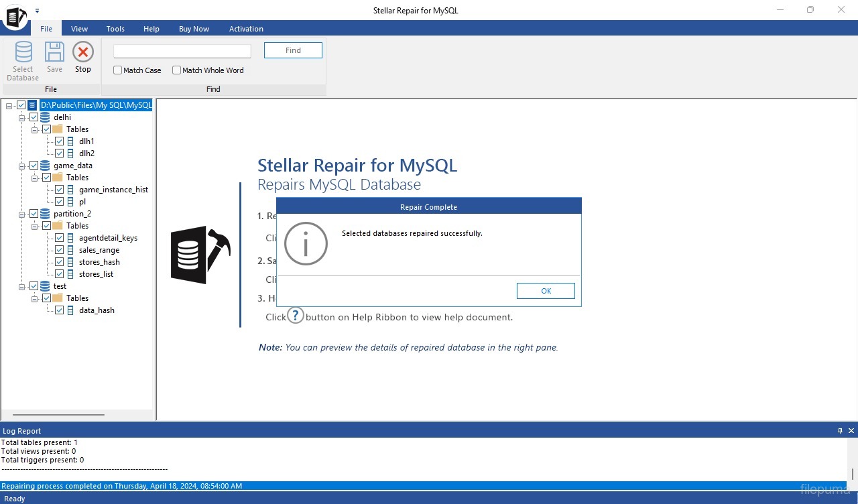Collapse the Tables node under game_data
858x504 pixels.
tap(35, 178)
